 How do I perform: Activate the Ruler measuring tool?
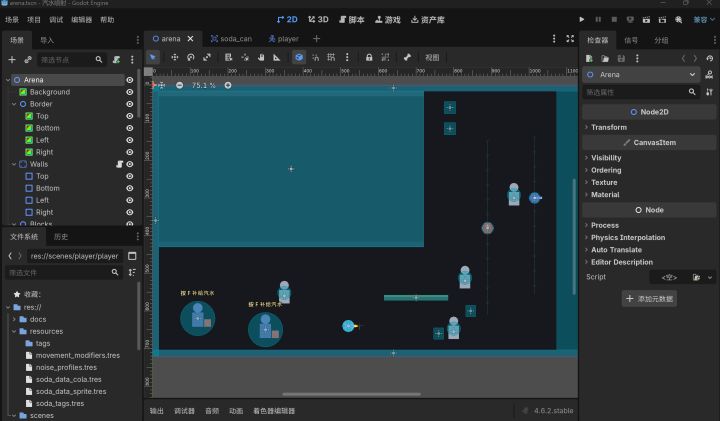[276, 57]
